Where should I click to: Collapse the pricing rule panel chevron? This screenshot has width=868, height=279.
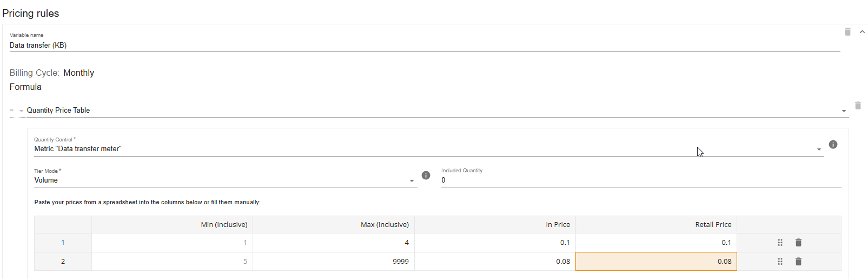pyautogui.click(x=862, y=32)
